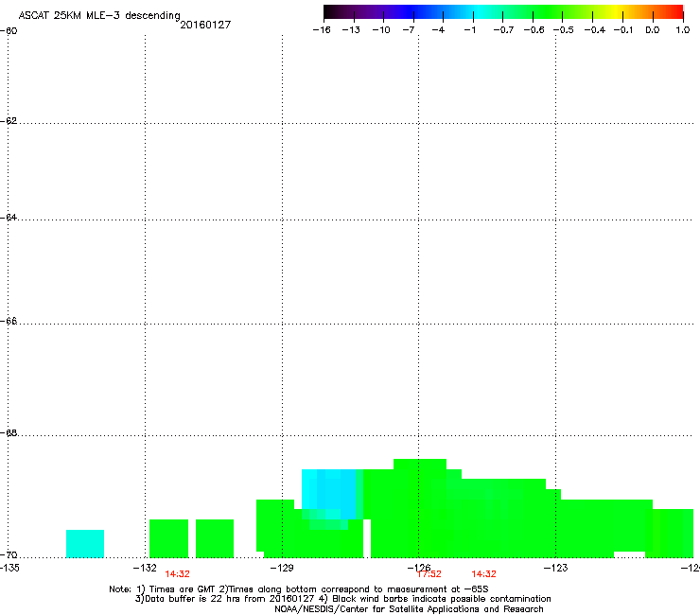Click the color bar legend
Image resolution: width=700 pixels, height=615 pixels.
503,12
